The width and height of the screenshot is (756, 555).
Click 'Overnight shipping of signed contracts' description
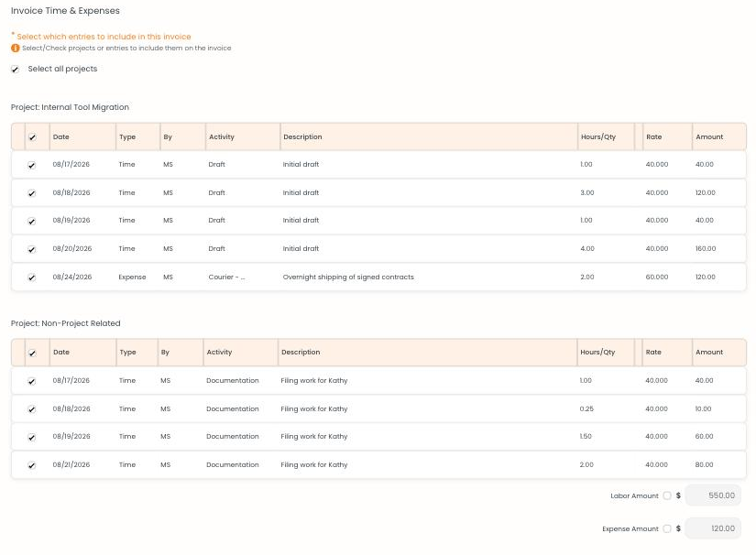tap(348, 277)
